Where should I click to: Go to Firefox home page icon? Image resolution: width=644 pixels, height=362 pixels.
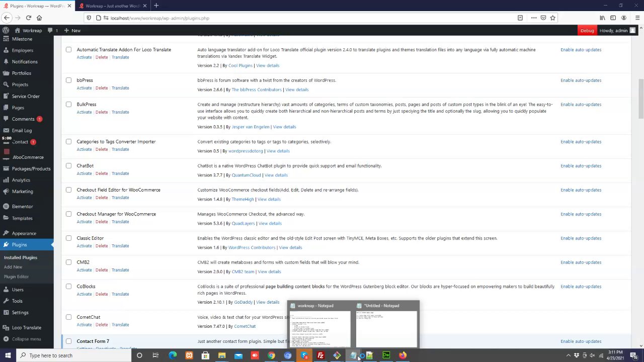click(39, 18)
